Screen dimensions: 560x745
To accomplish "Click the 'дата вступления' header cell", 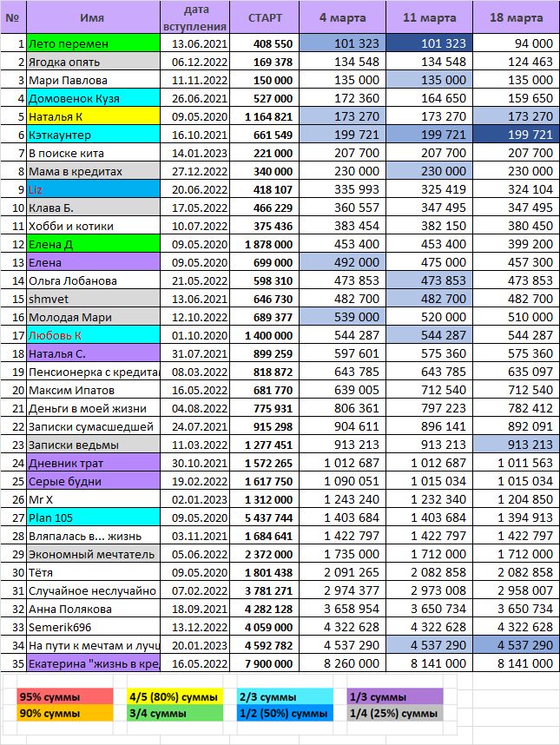I will click(194, 17).
